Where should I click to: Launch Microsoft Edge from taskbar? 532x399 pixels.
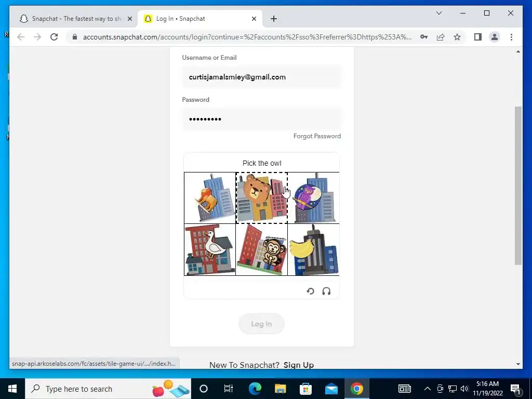coord(255,389)
